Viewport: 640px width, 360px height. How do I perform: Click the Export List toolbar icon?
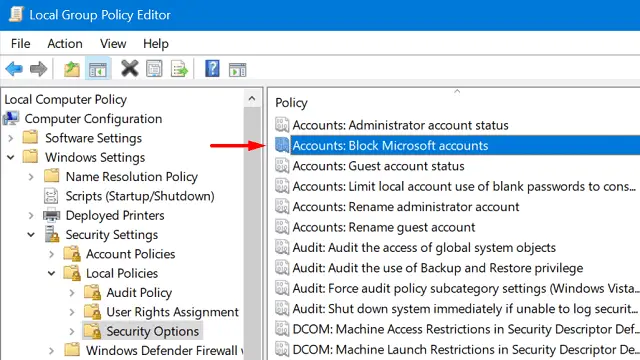coord(180,69)
